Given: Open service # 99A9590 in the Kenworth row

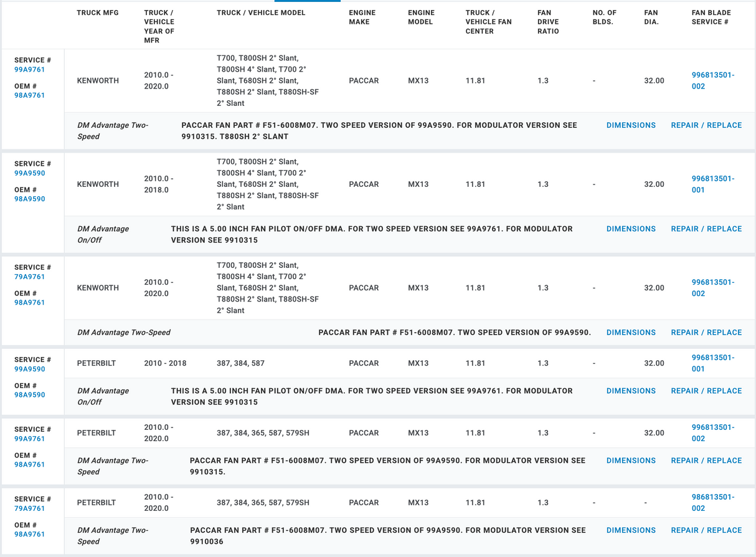Looking at the screenshot, I should click(30, 173).
